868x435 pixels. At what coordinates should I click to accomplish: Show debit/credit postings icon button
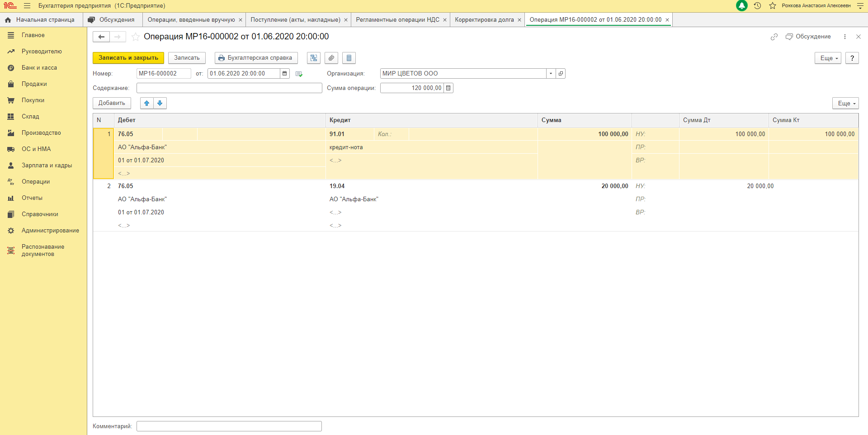click(x=314, y=58)
